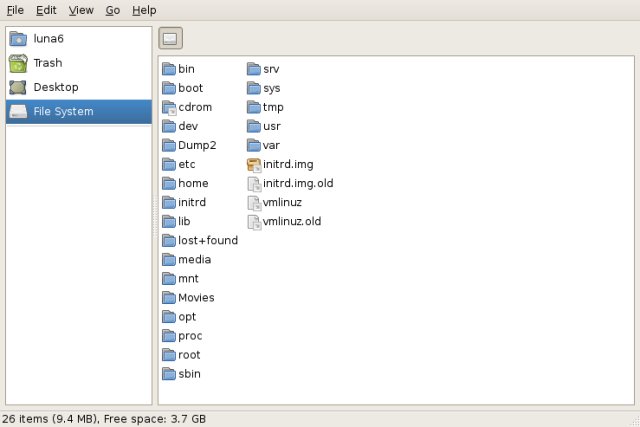Image resolution: width=640 pixels, height=427 pixels.
Task: Open the Help menu
Action: click(144, 10)
